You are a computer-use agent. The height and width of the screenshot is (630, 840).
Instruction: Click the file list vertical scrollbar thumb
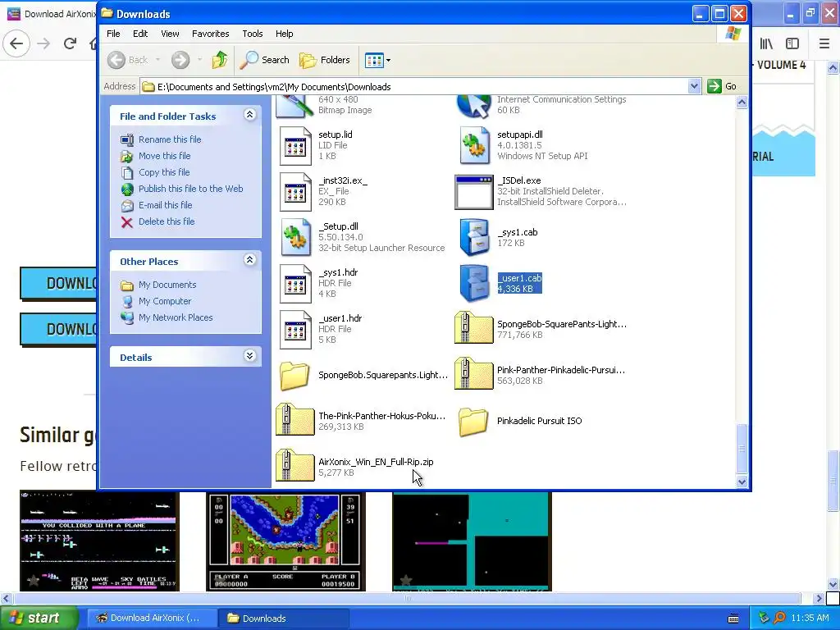(x=742, y=449)
